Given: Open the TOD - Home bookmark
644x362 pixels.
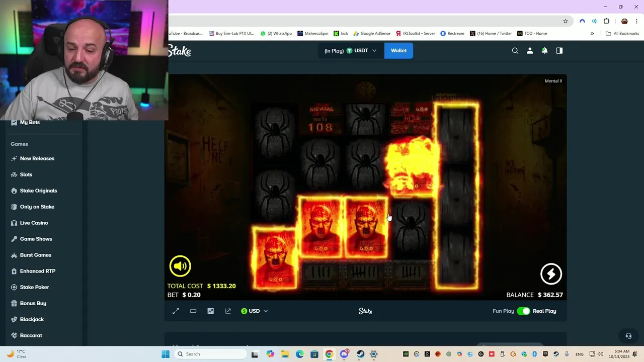Looking at the screenshot, I should (x=532, y=34).
